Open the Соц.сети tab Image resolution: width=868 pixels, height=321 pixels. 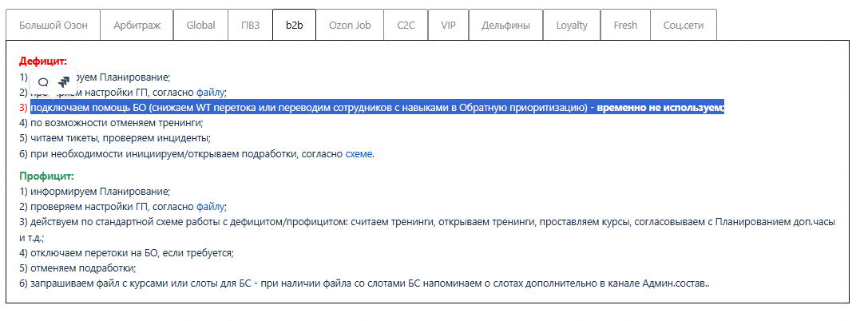point(683,25)
